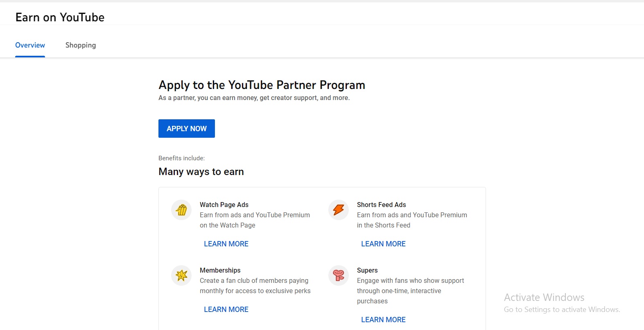Image resolution: width=644 pixels, height=330 pixels.
Task: Click the 'Shorts Feed Ads' title
Action: (381, 205)
